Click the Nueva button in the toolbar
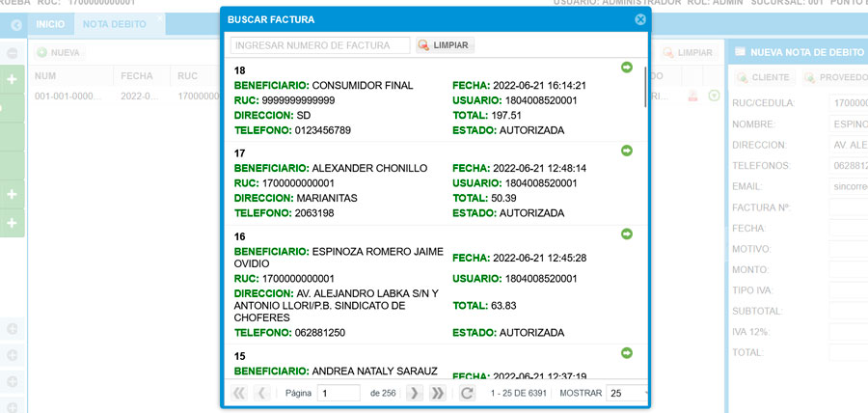 (58, 53)
